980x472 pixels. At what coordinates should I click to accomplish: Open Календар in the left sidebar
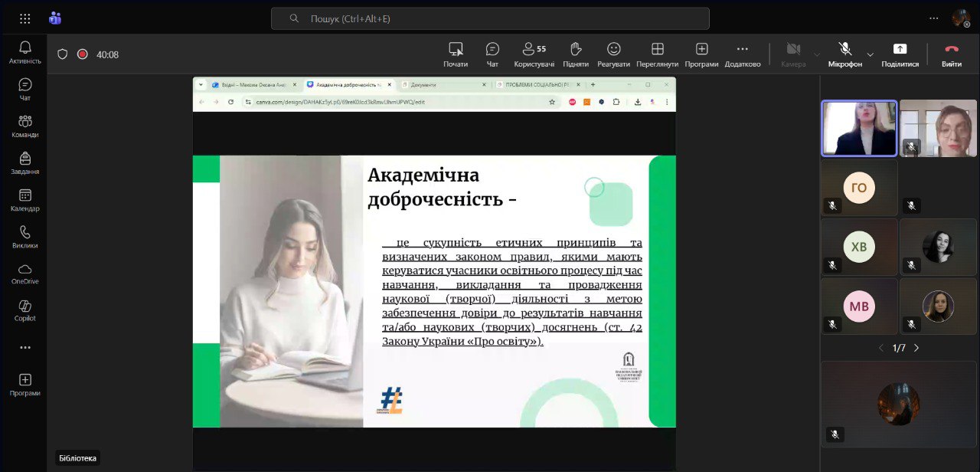click(24, 200)
